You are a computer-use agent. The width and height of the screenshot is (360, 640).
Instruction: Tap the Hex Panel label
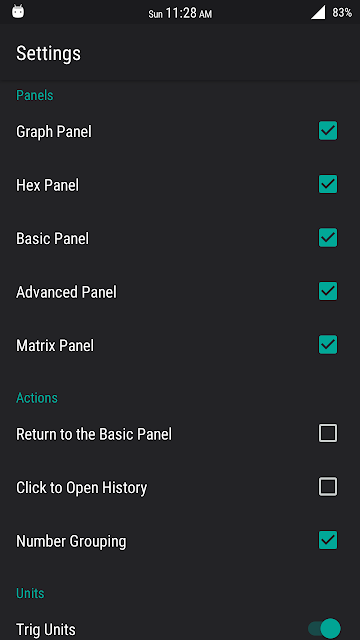tap(47, 185)
